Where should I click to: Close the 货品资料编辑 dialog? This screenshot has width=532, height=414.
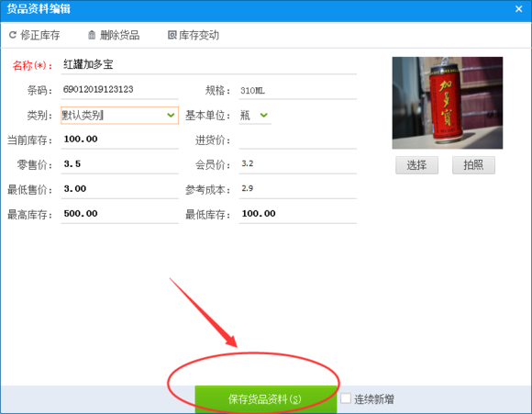pyautogui.click(x=518, y=9)
